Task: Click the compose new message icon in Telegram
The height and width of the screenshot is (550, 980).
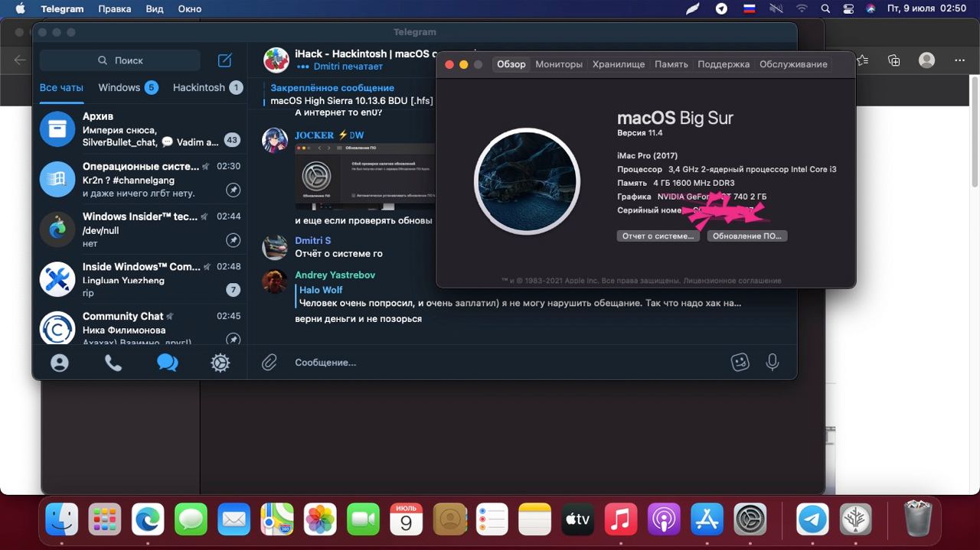Action: click(225, 60)
